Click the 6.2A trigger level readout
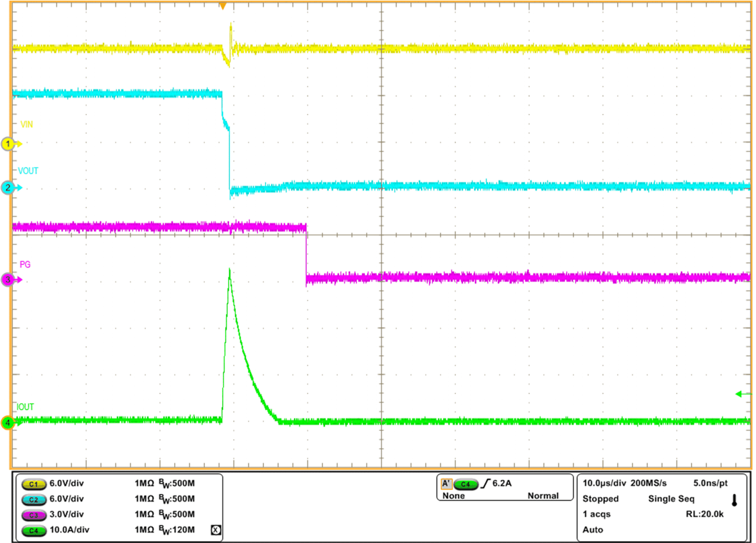 point(502,483)
